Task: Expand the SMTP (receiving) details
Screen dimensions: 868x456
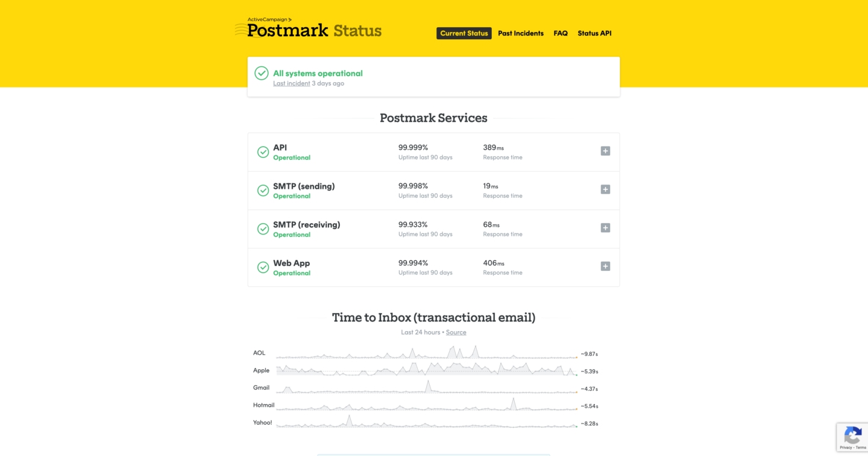Action: (x=605, y=228)
